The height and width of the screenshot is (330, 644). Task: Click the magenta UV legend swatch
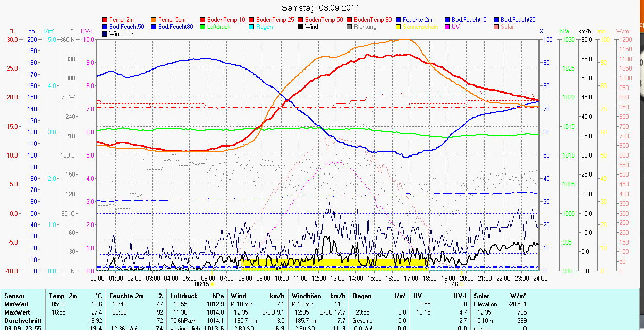click(447, 26)
